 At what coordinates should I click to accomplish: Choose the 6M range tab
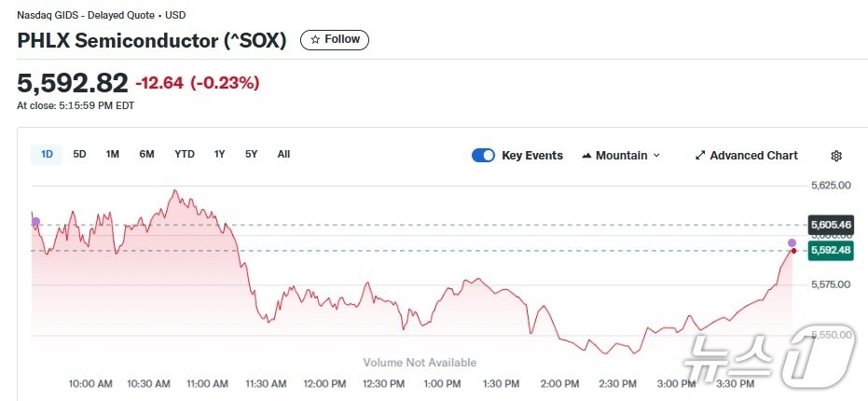point(146,154)
